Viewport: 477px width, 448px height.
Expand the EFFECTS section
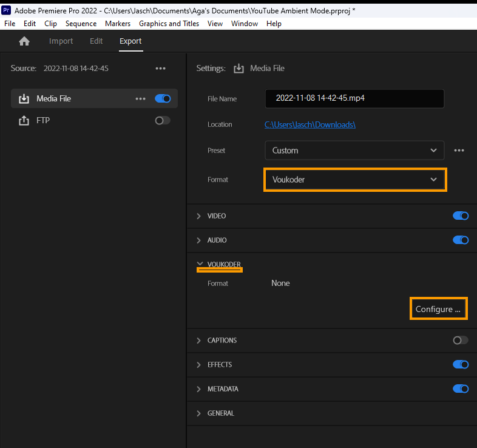tap(198, 365)
